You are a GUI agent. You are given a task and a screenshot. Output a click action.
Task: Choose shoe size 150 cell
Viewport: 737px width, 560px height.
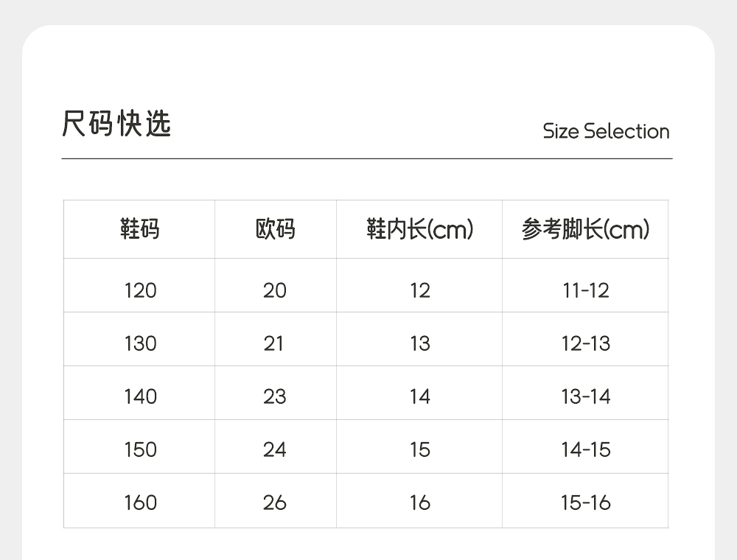pyautogui.click(x=140, y=449)
